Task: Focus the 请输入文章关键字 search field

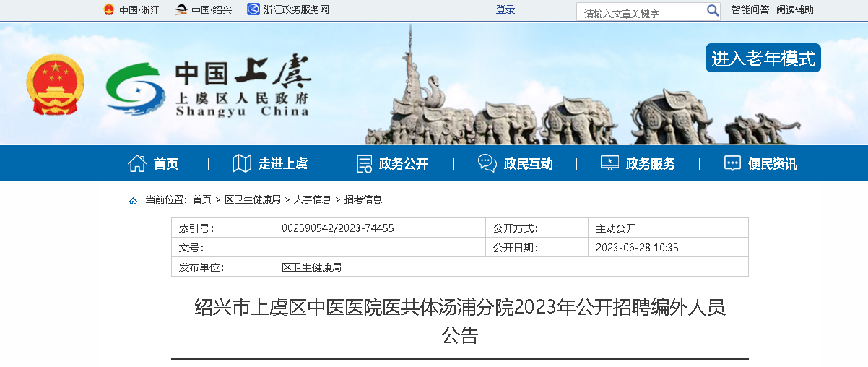Action: [x=641, y=12]
